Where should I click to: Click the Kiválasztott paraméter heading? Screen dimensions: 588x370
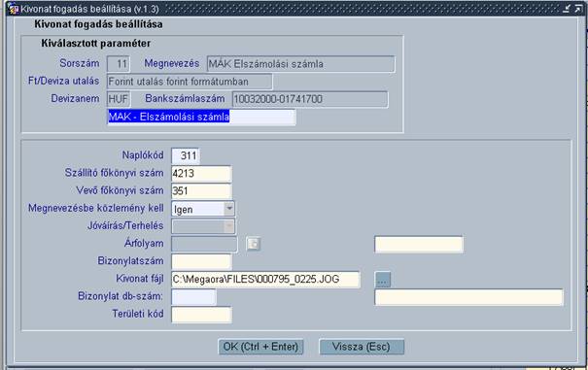coord(96,44)
